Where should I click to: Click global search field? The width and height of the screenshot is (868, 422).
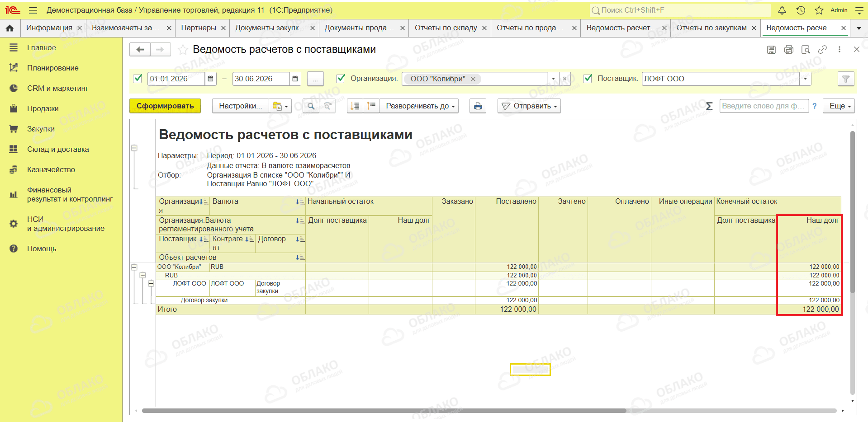coord(680,10)
